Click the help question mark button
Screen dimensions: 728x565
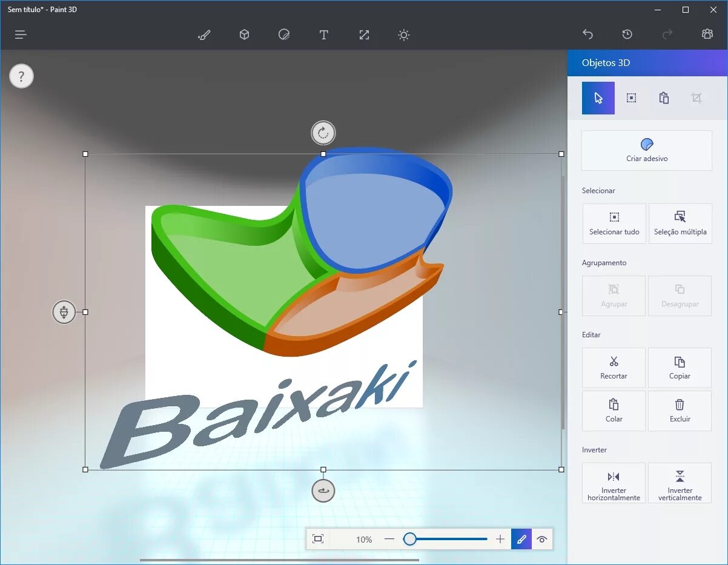[x=21, y=76]
